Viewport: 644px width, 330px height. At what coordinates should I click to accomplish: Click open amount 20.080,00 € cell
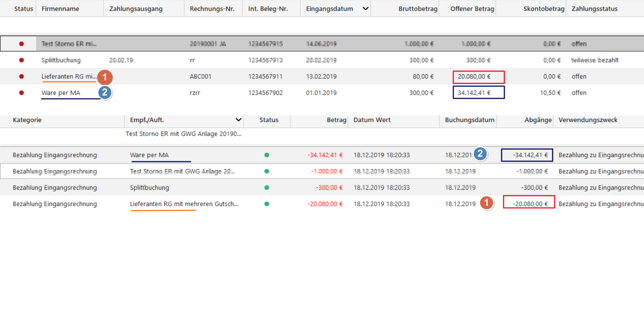tap(479, 77)
